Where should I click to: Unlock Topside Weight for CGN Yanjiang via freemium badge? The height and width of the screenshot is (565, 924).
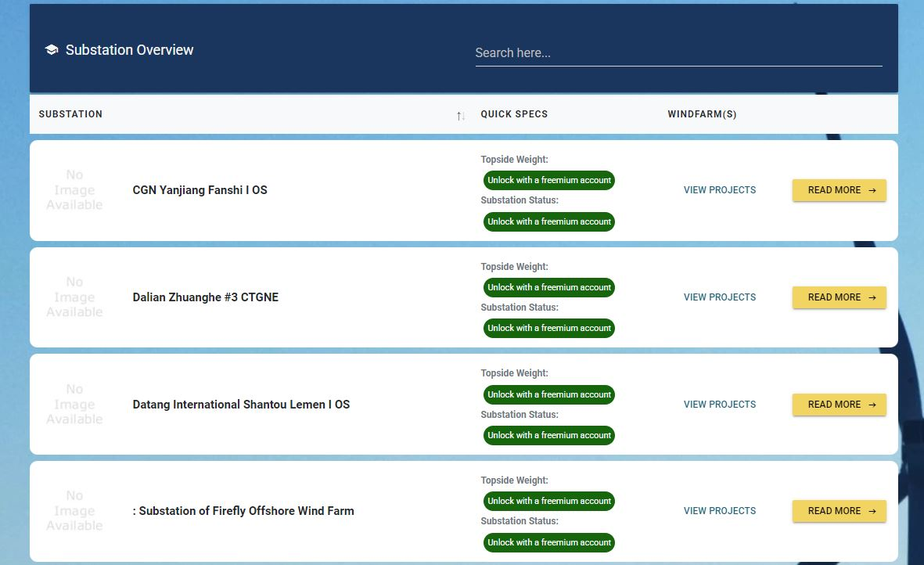[x=548, y=180]
